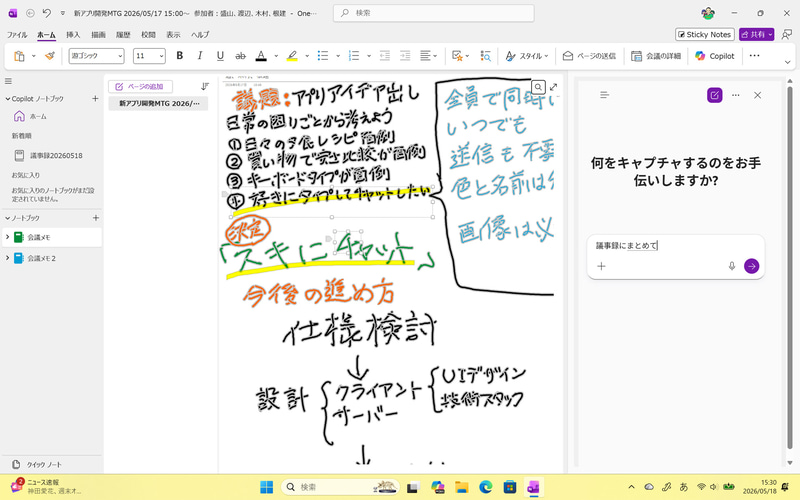Open the font name combo box
The image size is (800, 500).
pos(96,56)
